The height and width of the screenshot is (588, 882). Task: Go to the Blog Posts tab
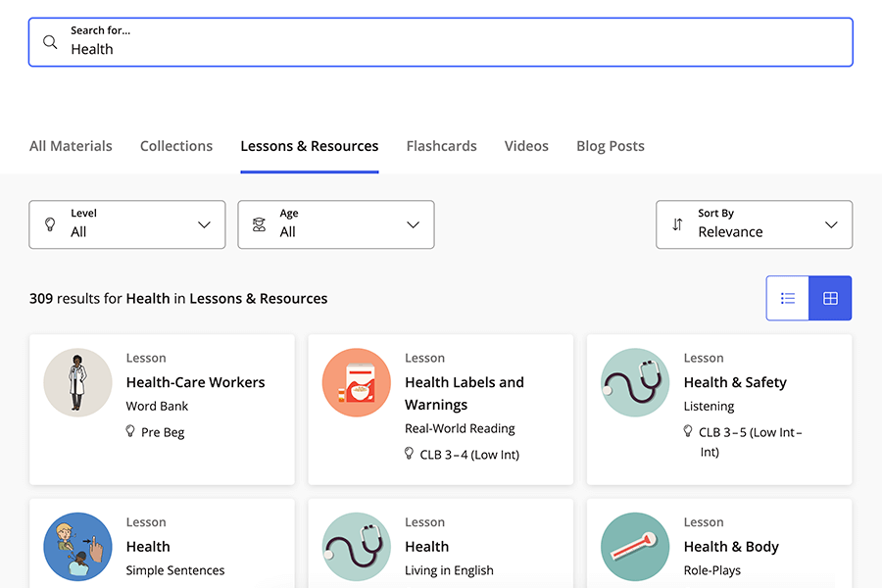coord(610,145)
